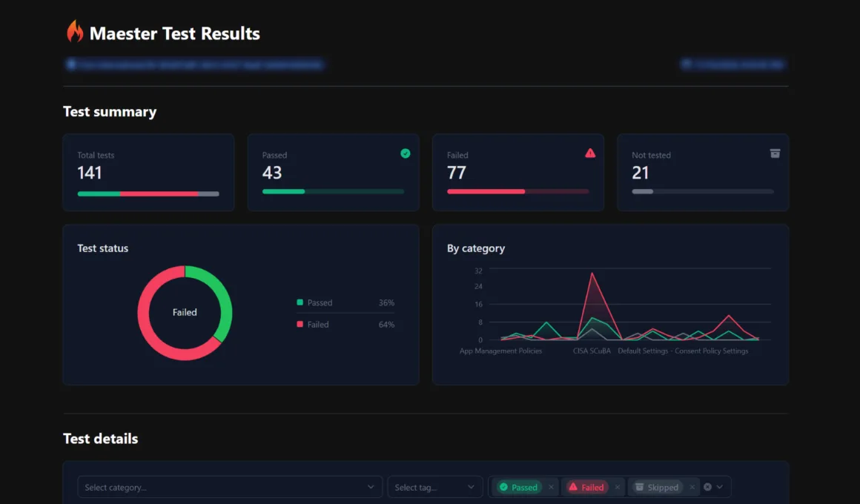
Task: Click the green checkmark icon on Passed card
Action: pos(406,153)
